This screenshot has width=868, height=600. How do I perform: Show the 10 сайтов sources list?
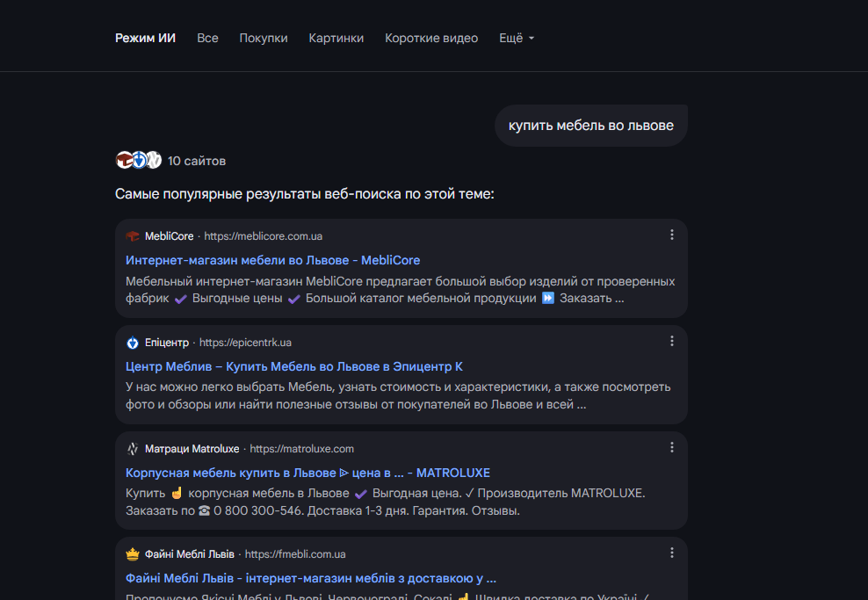(197, 161)
